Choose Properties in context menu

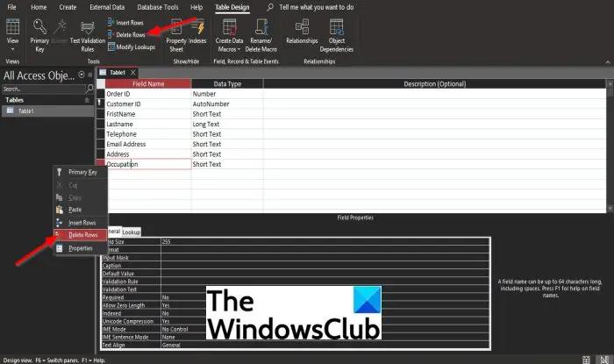(81, 248)
